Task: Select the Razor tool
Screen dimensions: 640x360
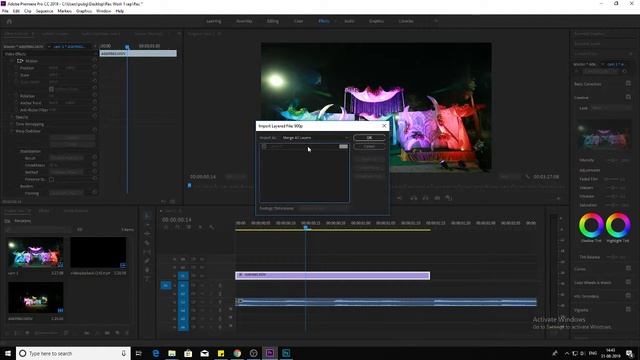Action: pyautogui.click(x=148, y=243)
